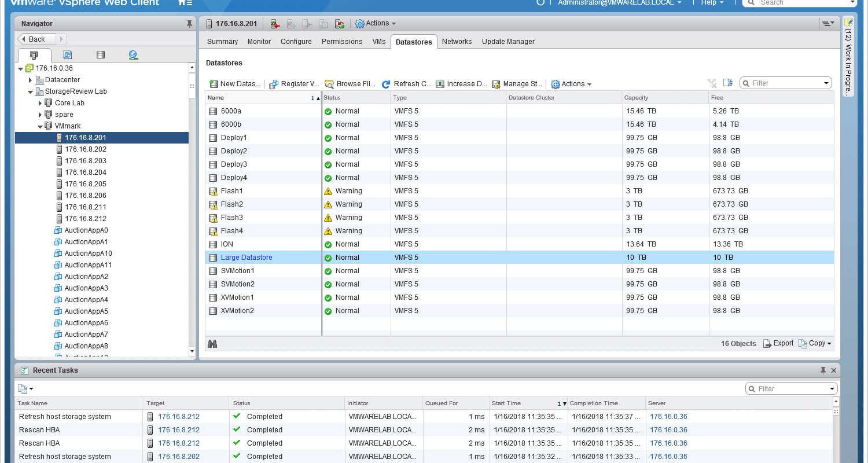Close the Recent Tasks panel

coord(834,370)
